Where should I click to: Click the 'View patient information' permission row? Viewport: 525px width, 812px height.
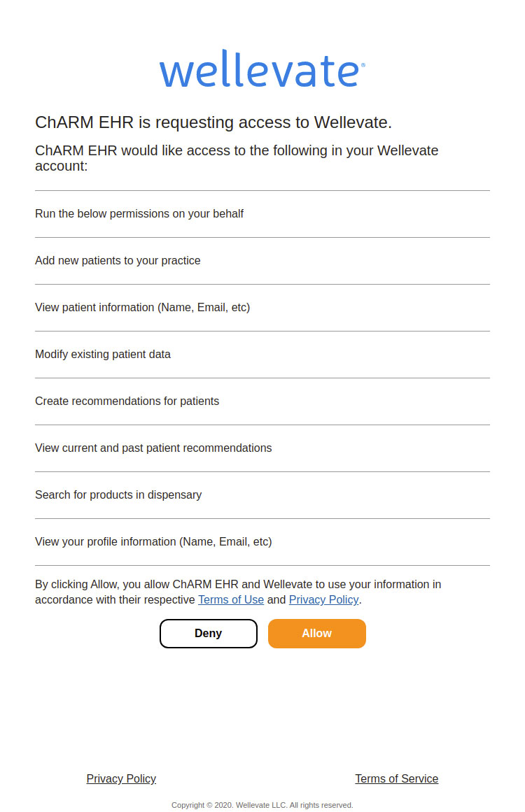point(143,307)
